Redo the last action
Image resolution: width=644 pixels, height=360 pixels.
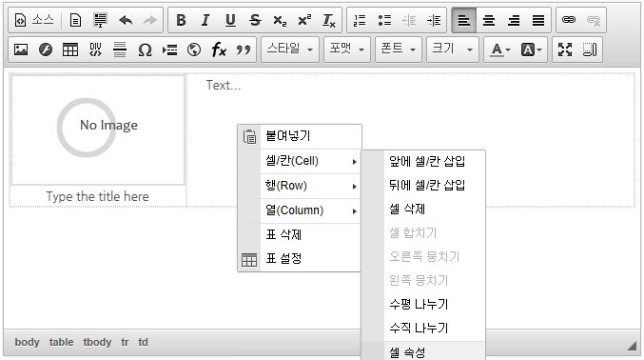150,20
